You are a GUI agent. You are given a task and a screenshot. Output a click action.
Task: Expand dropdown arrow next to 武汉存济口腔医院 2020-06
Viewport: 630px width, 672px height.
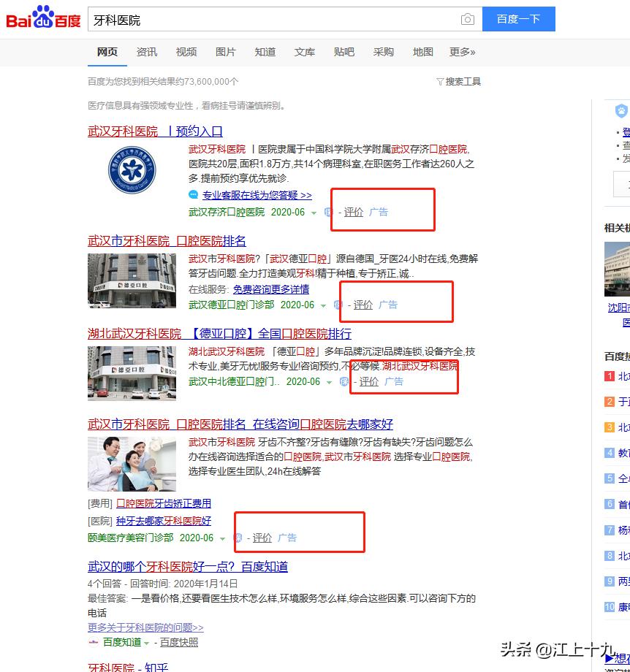click(314, 213)
